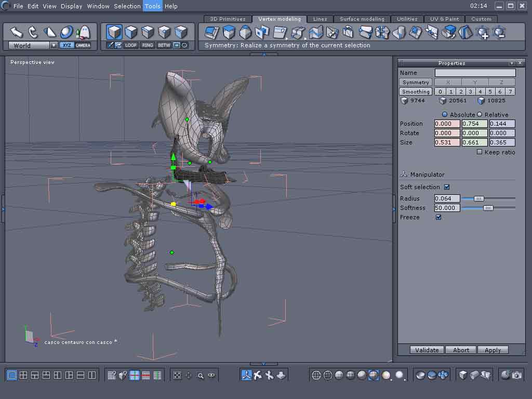Activate the LOOP selection button

pos(130,45)
